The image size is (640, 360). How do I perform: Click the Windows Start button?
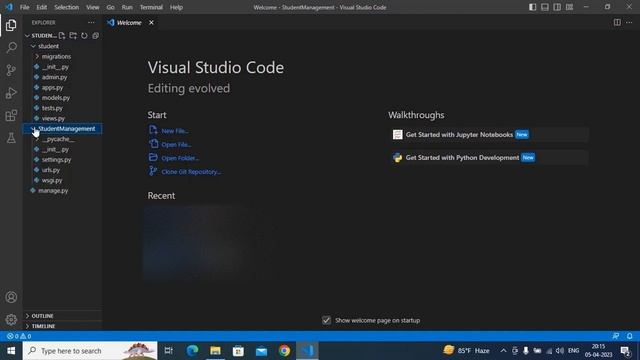11,351
